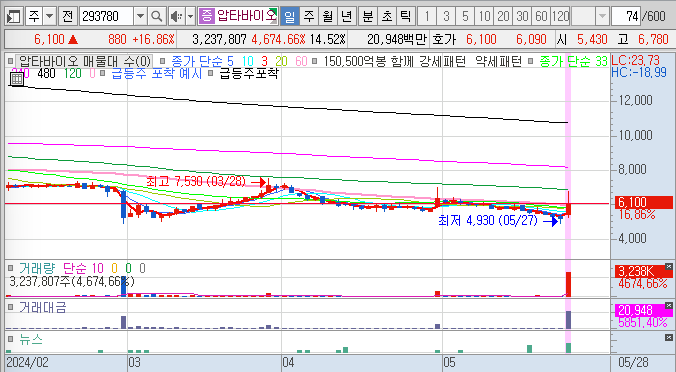This screenshot has height=372, width=676.
Task: Click the 호가 label
Action: (x=444, y=40)
